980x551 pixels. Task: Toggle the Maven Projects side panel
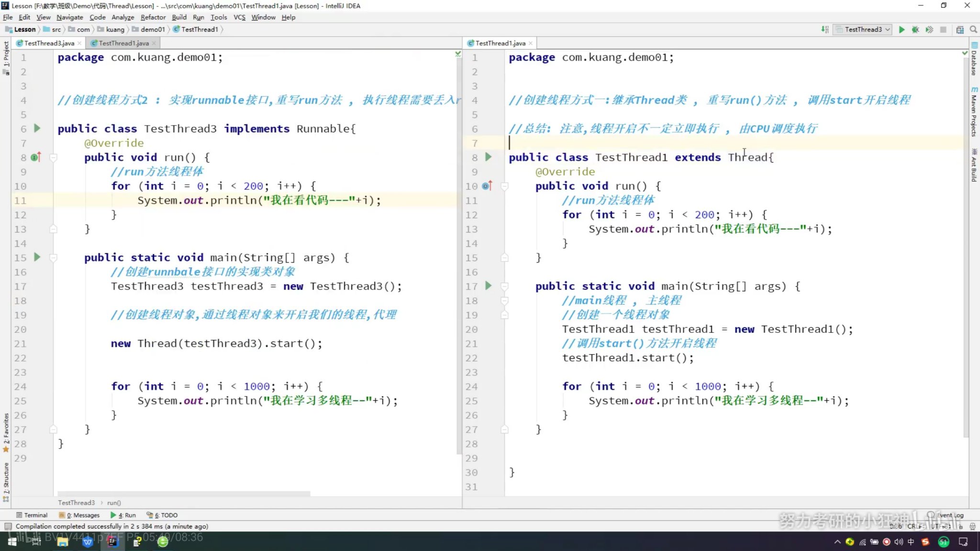974,112
